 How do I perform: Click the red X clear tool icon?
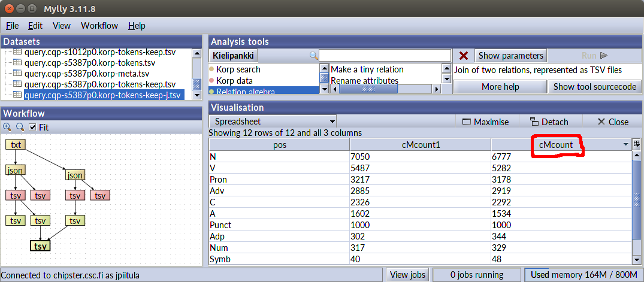pos(463,56)
